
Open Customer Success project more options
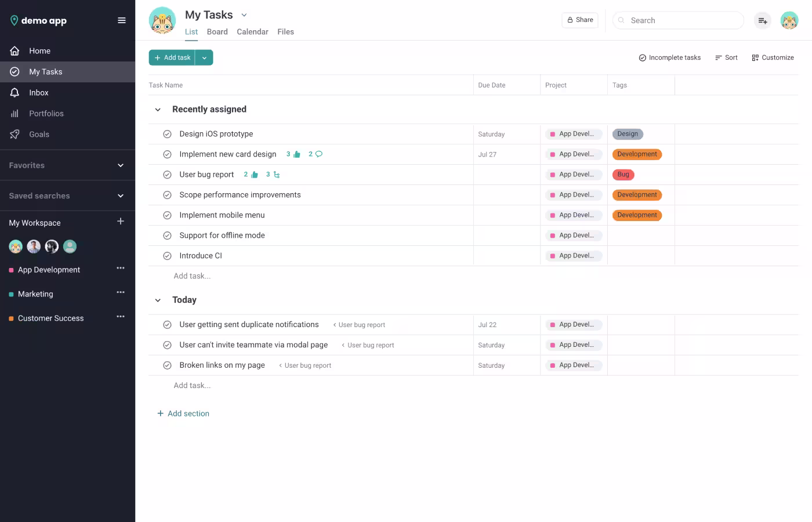pyautogui.click(x=121, y=317)
